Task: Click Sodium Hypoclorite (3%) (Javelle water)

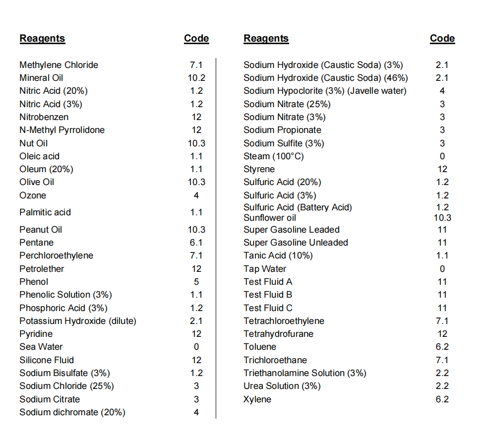Action: click(x=325, y=91)
